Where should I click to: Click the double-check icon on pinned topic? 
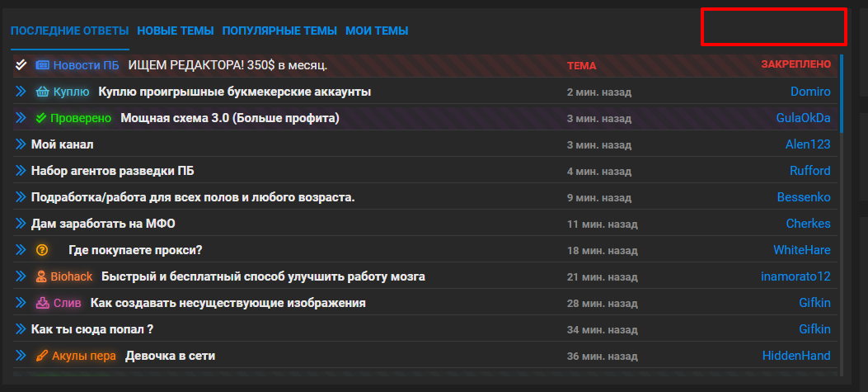tap(21, 65)
